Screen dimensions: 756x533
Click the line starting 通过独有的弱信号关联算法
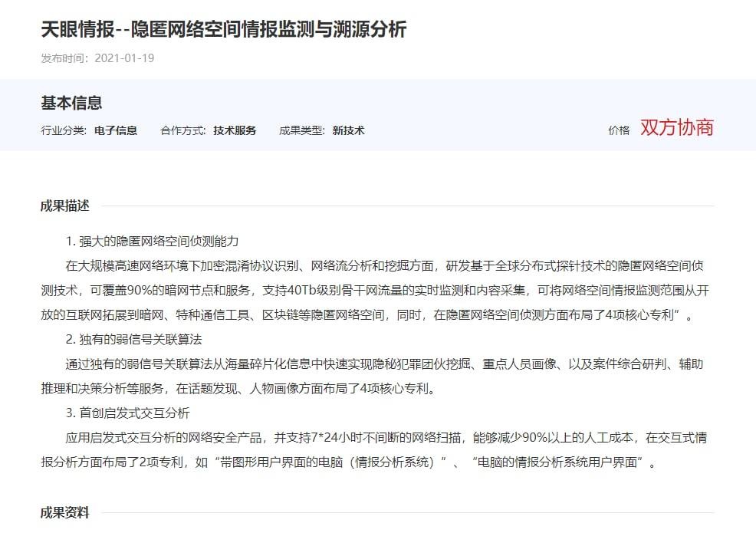coord(385,364)
